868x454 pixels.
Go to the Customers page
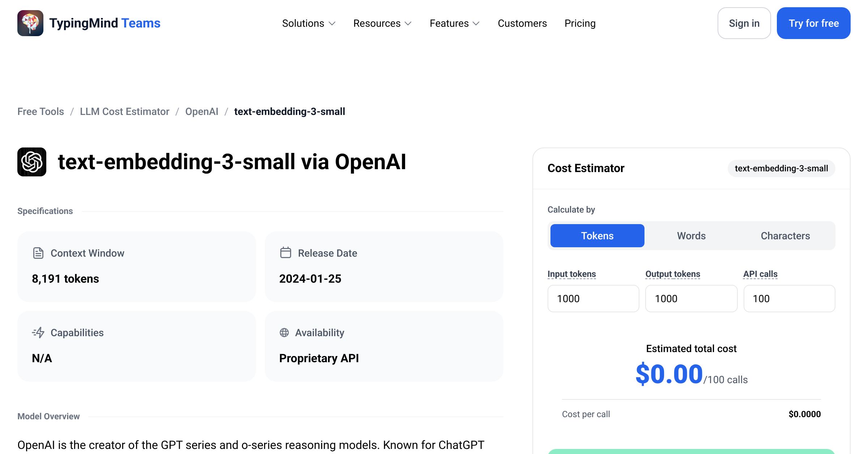pos(522,23)
